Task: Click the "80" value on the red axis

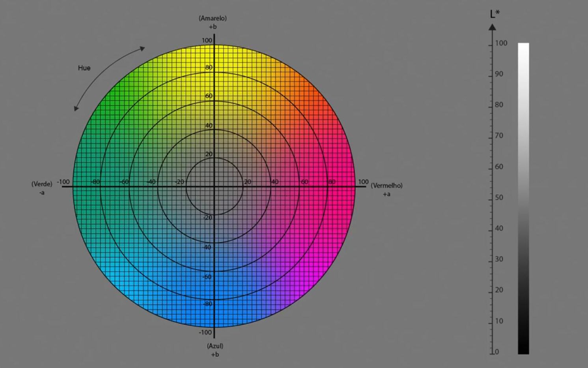Action: pos(332,182)
